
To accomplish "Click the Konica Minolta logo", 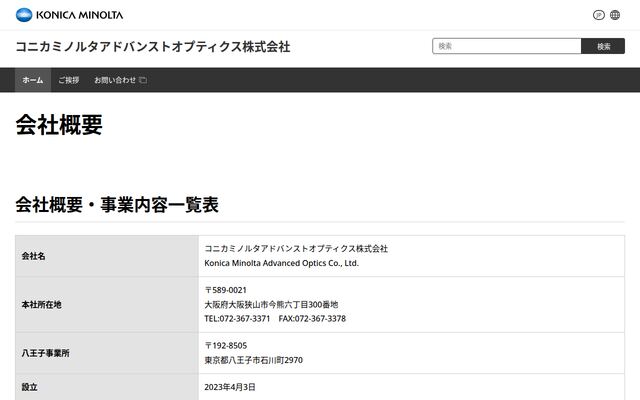I will [69, 15].
